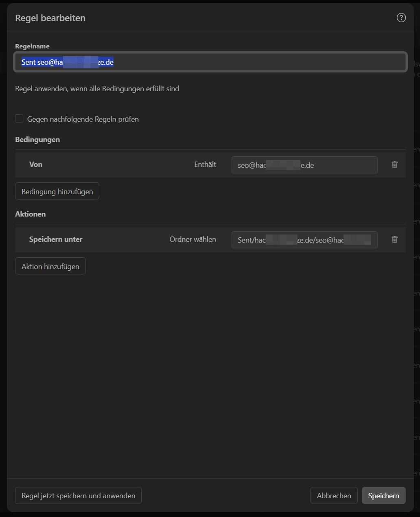Screen dimensions: 420x517
Task: Open the "Enthält" comparison dropdown
Action: [205, 164]
